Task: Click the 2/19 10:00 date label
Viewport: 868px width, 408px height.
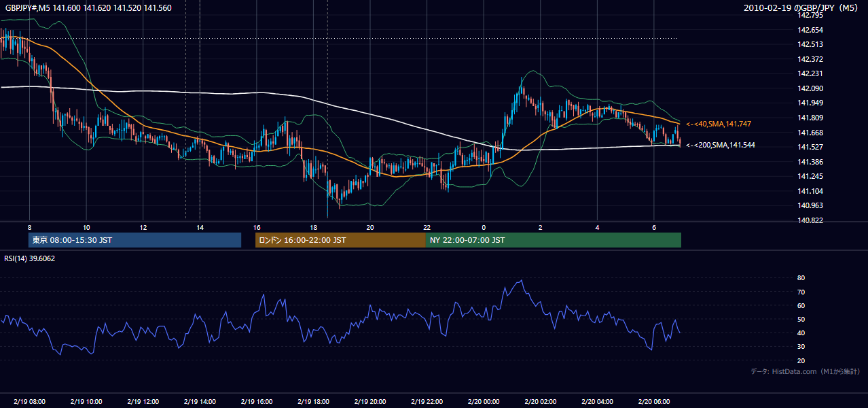Action: tap(86, 402)
